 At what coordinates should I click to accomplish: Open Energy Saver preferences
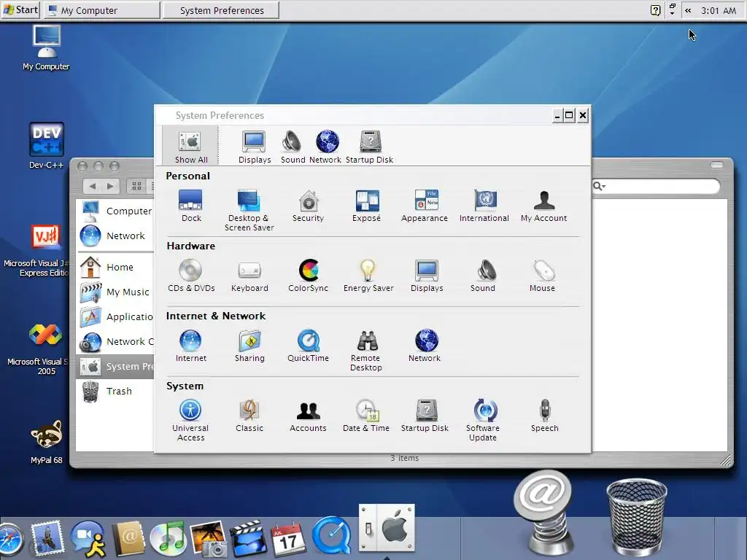[x=368, y=276]
